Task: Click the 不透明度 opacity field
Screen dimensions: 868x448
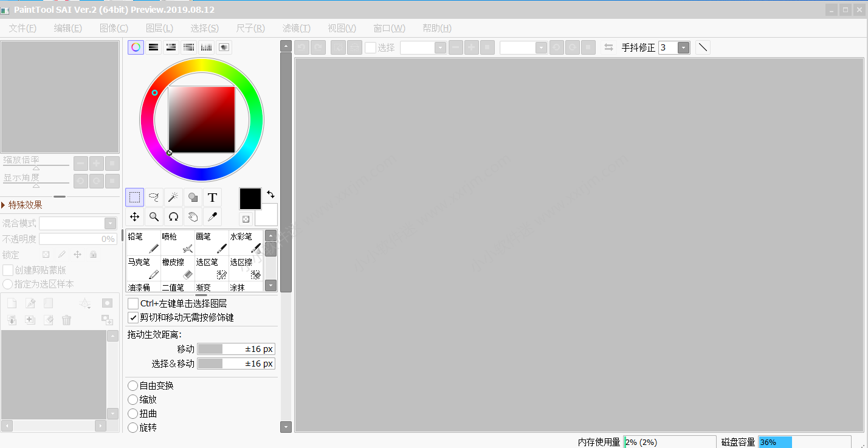Action: (x=78, y=239)
